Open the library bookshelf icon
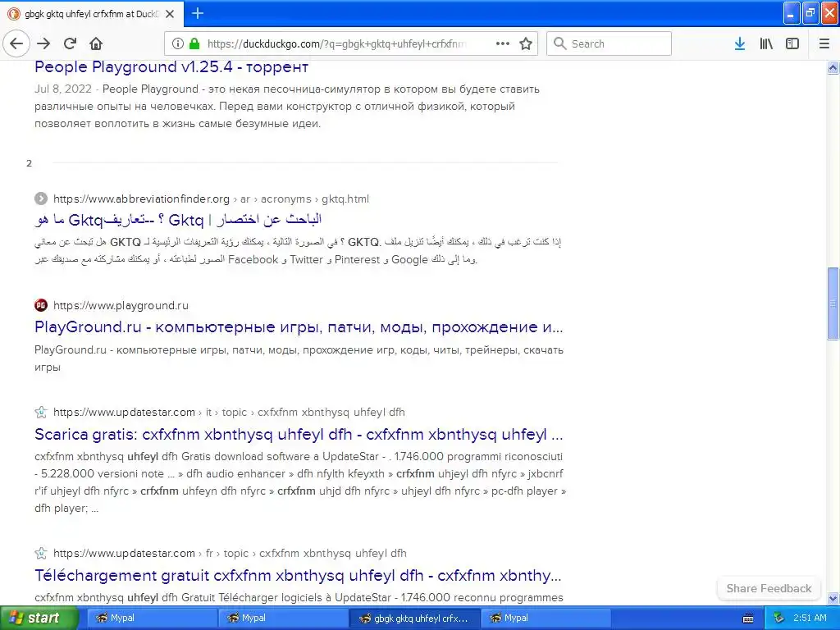Screen dimensions: 840x630 click(x=766, y=43)
